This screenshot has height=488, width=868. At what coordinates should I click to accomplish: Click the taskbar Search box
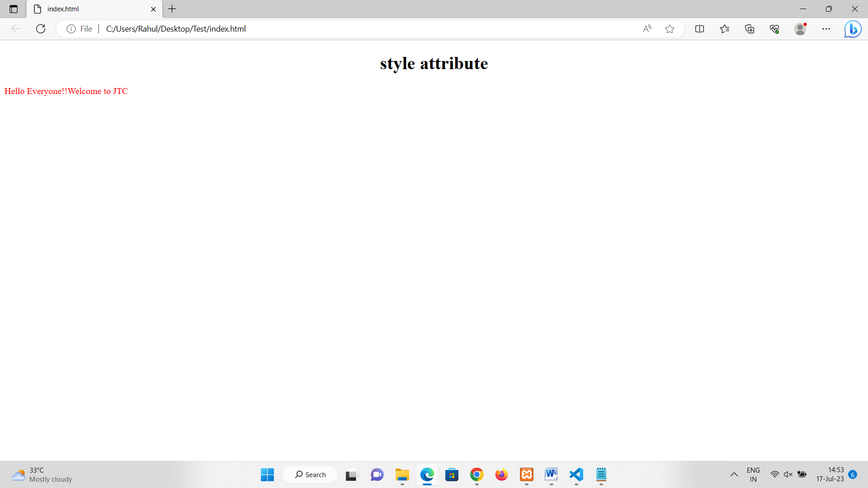(x=310, y=474)
